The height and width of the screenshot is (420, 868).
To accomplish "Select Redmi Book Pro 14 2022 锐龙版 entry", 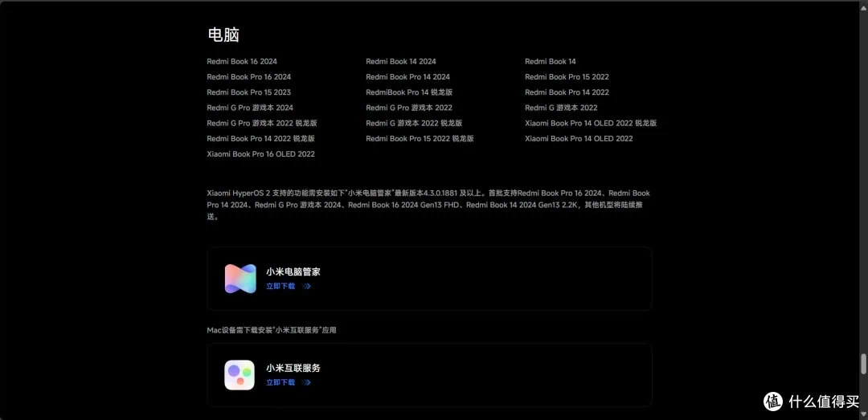I will 260,139.
